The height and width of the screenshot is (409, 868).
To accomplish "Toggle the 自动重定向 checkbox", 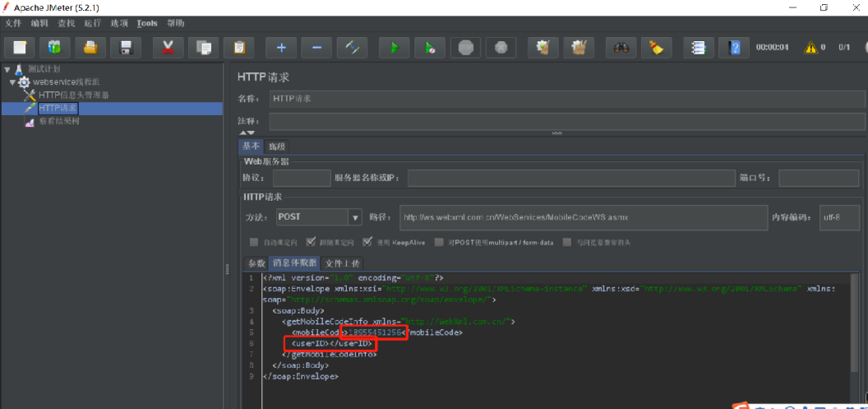I will (254, 242).
